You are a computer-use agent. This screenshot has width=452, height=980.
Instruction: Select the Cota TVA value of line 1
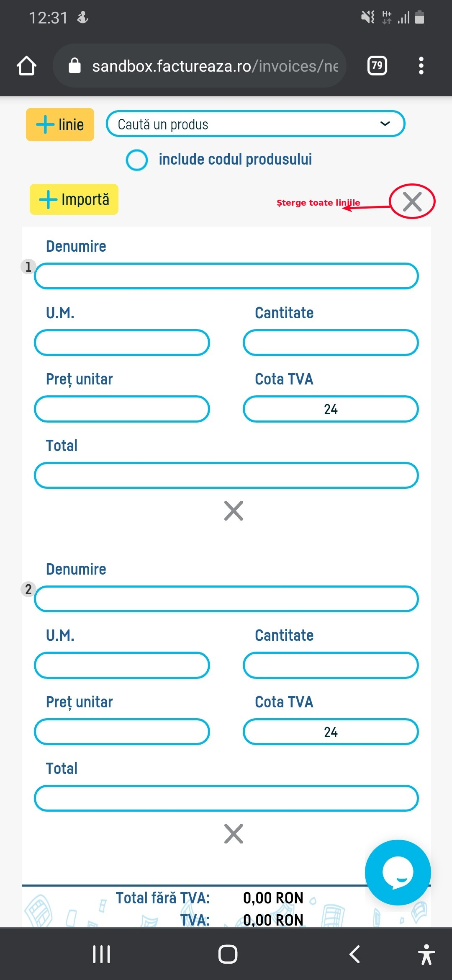[331, 409]
